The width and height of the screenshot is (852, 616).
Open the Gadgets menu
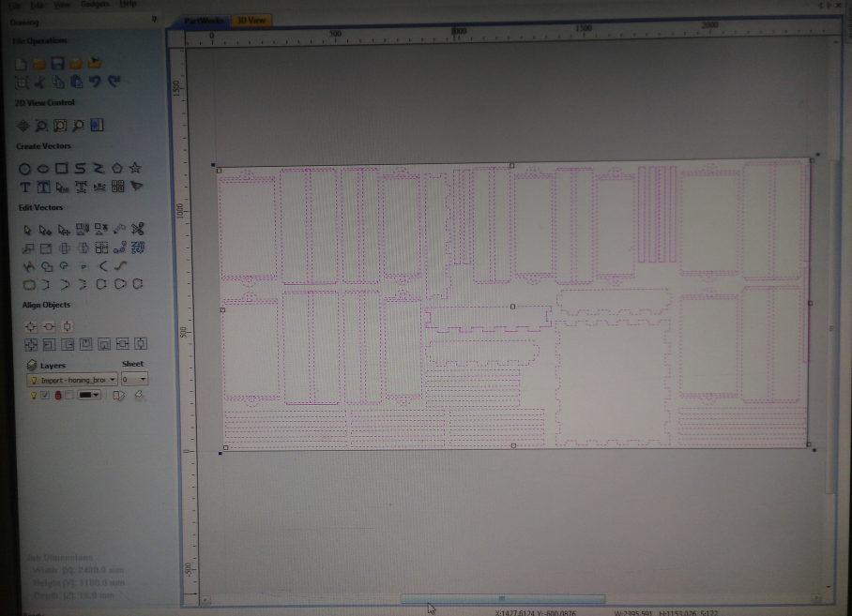[95, 4]
